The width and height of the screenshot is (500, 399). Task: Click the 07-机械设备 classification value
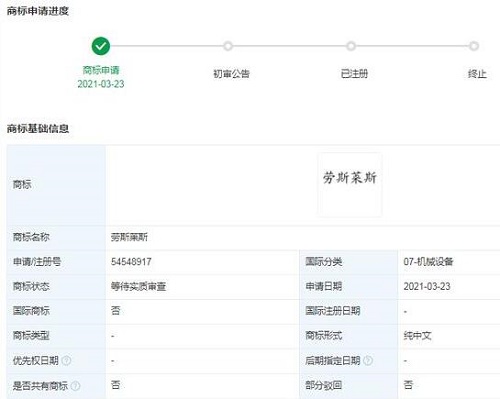(x=428, y=262)
